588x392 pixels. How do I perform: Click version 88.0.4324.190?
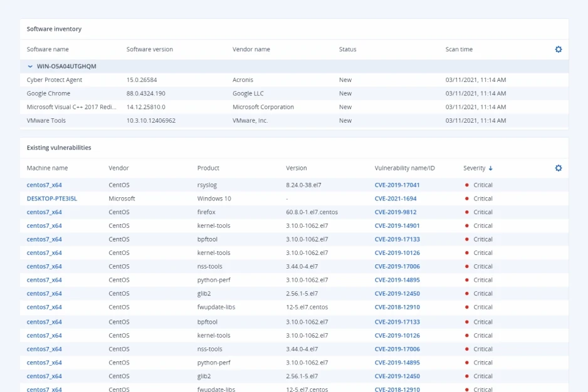[x=146, y=93]
